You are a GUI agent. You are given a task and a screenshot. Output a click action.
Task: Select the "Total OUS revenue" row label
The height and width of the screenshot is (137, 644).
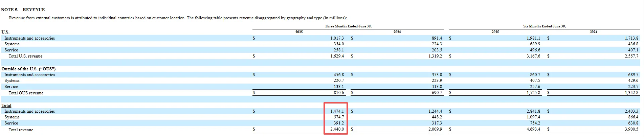26,93
